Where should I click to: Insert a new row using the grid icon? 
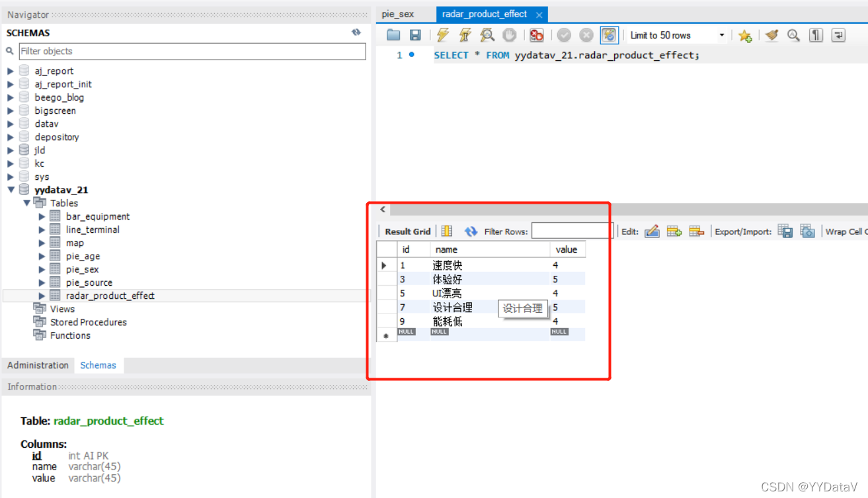674,230
